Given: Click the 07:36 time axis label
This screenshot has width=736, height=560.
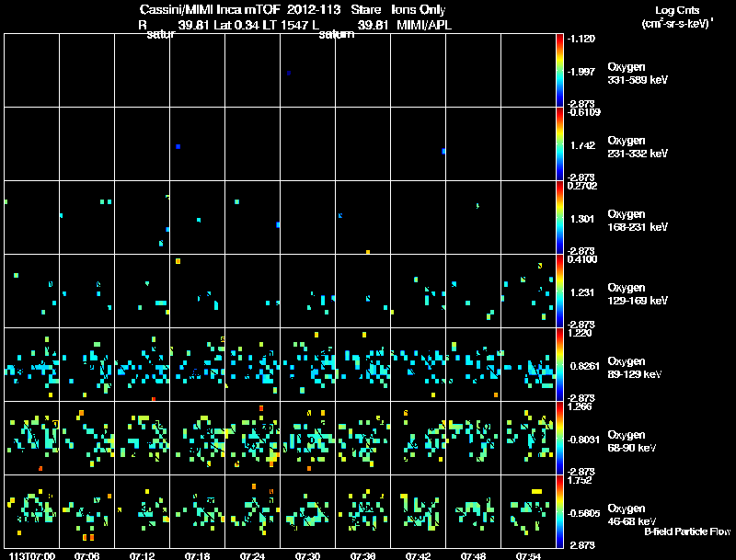Looking at the screenshot, I should point(362,556).
